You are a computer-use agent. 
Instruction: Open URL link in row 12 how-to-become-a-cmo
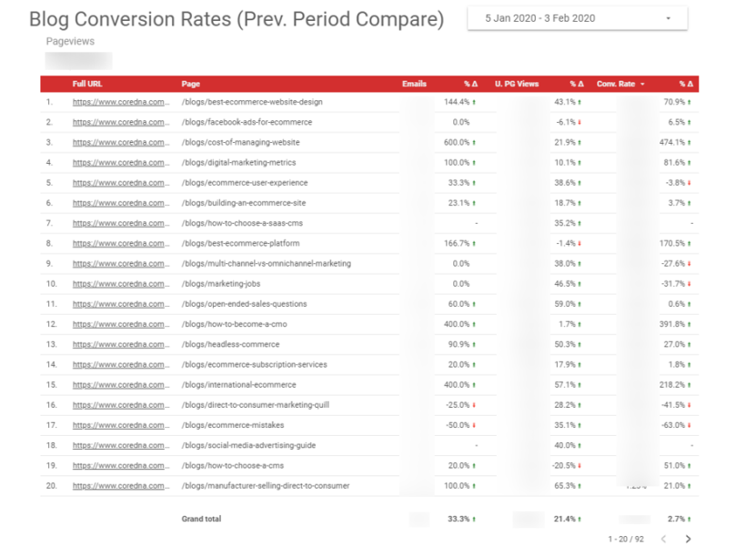pos(120,325)
